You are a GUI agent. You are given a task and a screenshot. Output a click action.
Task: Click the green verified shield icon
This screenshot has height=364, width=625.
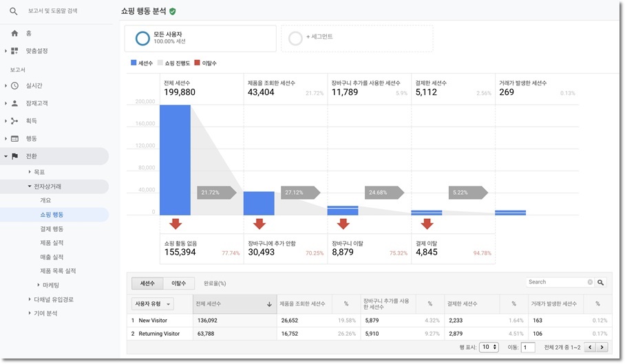tap(172, 12)
